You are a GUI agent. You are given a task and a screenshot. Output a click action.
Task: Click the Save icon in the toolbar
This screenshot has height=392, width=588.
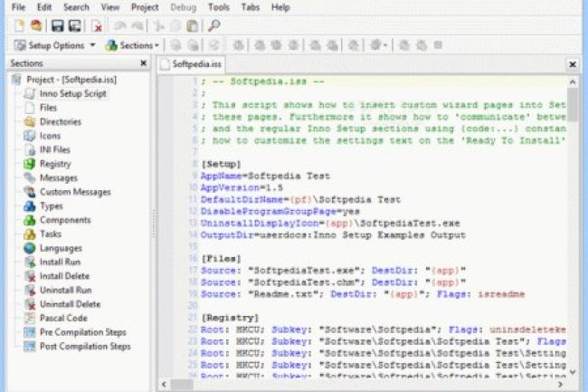(56, 26)
